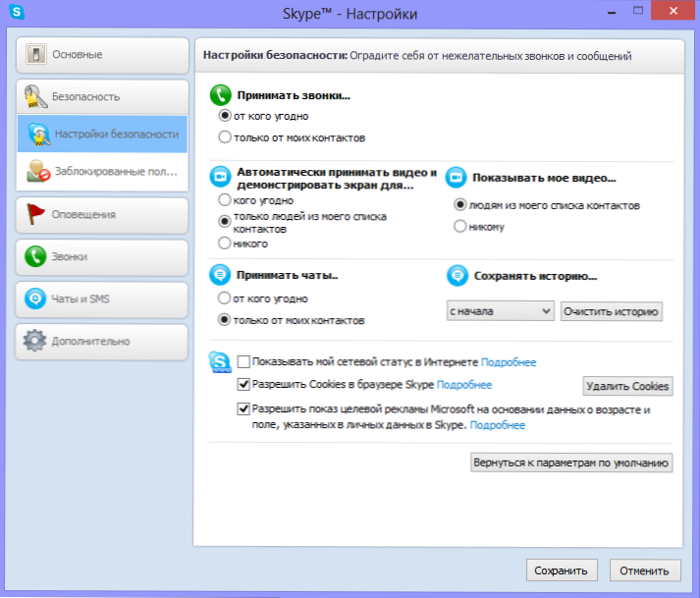Image resolution: width=700 pixels, height=598 pixels.
Task: Minimize the Skype settings window
Action: click(x=612, y=12)
